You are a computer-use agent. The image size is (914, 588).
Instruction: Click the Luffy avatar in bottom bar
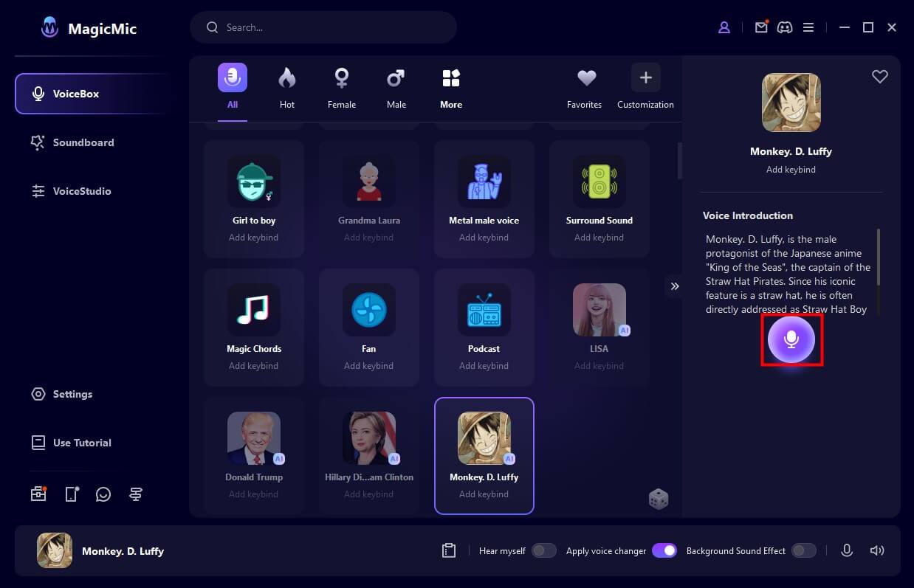[x=55, y=550]
